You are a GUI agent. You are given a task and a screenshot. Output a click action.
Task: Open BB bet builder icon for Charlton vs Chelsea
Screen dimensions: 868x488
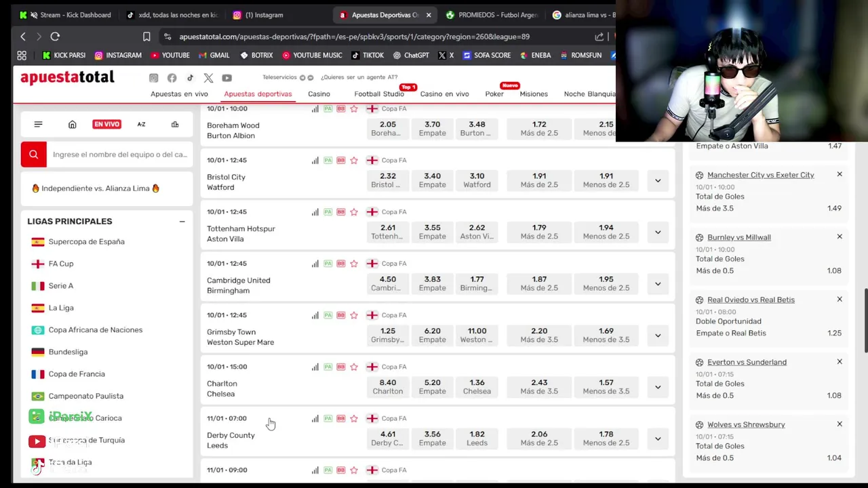click(341, 367)
